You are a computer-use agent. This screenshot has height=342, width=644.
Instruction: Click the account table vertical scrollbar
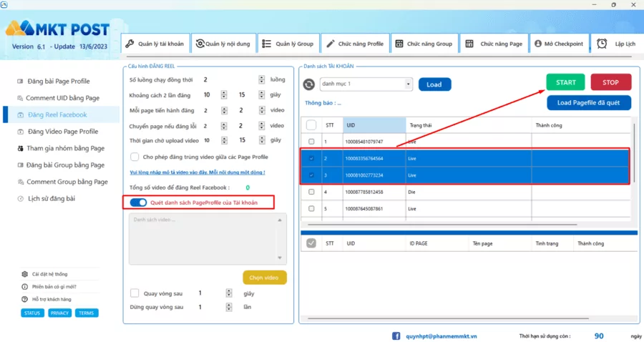click(x=635, y=152)
